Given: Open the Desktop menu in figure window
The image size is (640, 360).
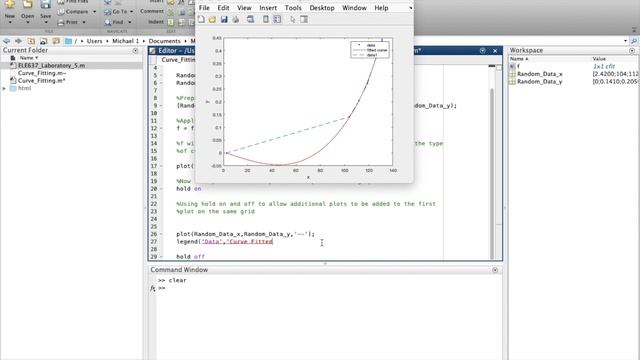Looking at the screenshot, I should 322,8.
